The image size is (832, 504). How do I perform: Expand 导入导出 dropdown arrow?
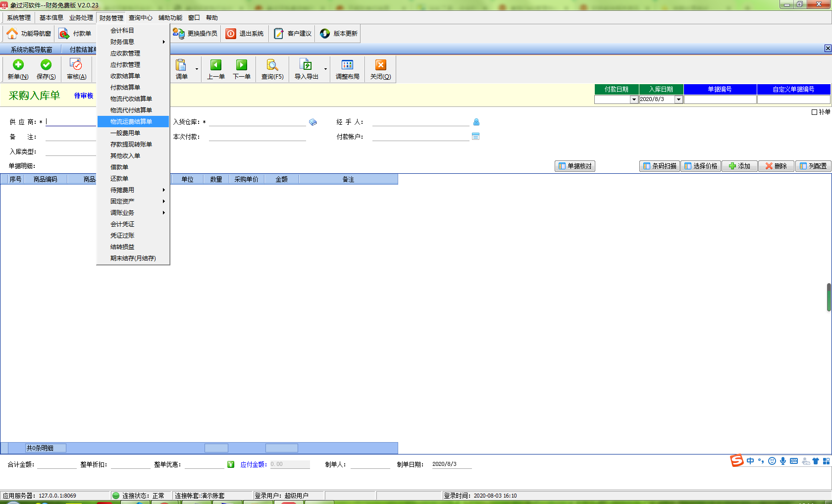325,69
